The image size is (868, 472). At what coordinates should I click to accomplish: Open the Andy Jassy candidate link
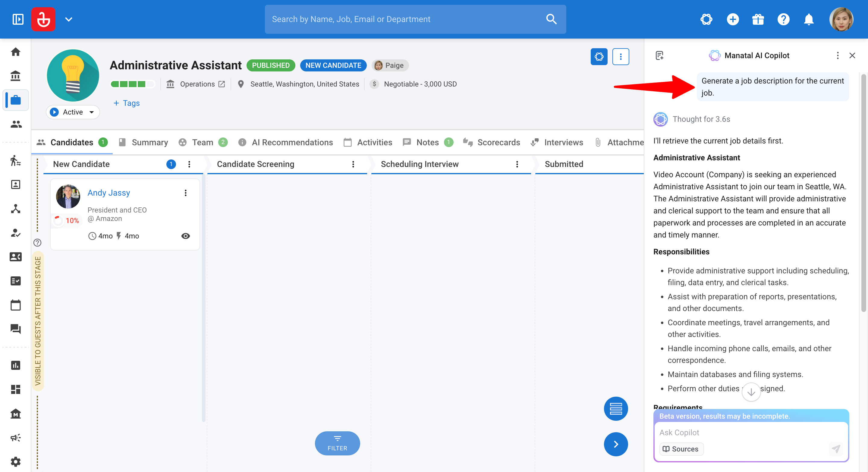click(x=108, y=193)
